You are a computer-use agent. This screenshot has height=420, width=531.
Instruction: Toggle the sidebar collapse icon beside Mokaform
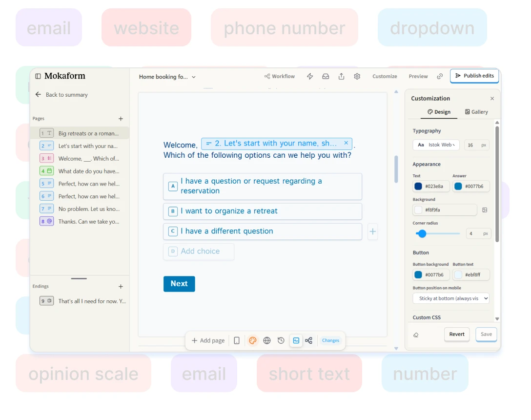tap(38, 76)
